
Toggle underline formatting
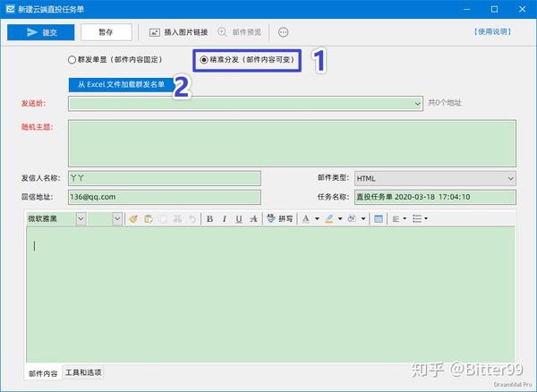pyautogui.click(x=239, y=218)
